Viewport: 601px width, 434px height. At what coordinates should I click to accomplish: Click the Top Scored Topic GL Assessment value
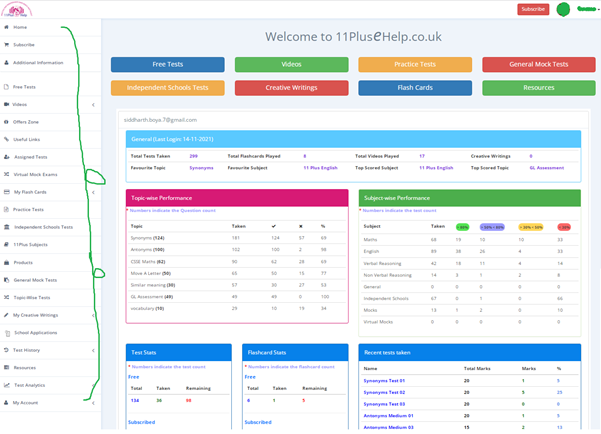pyautogui.click(x=547, y=168)
